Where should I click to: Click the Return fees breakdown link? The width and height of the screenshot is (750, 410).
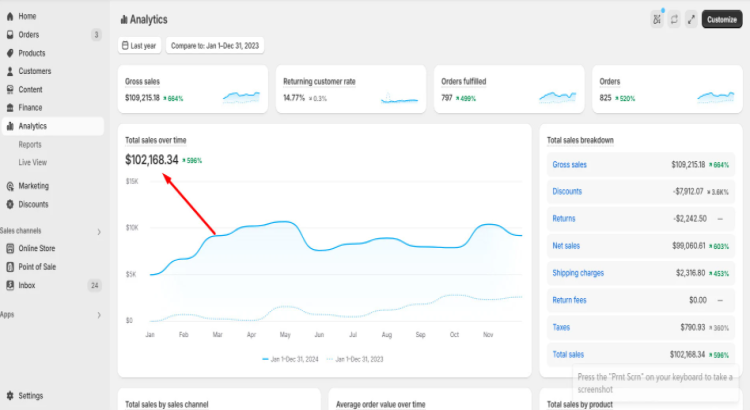[569, 300]
